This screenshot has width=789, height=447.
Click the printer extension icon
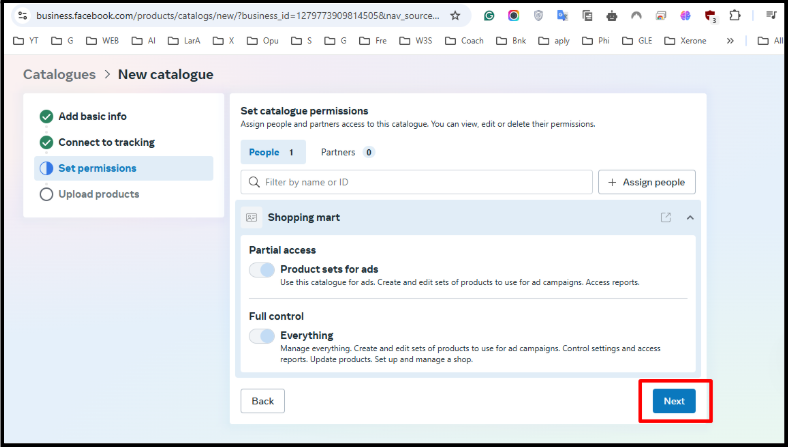click(x=612, y=16)
